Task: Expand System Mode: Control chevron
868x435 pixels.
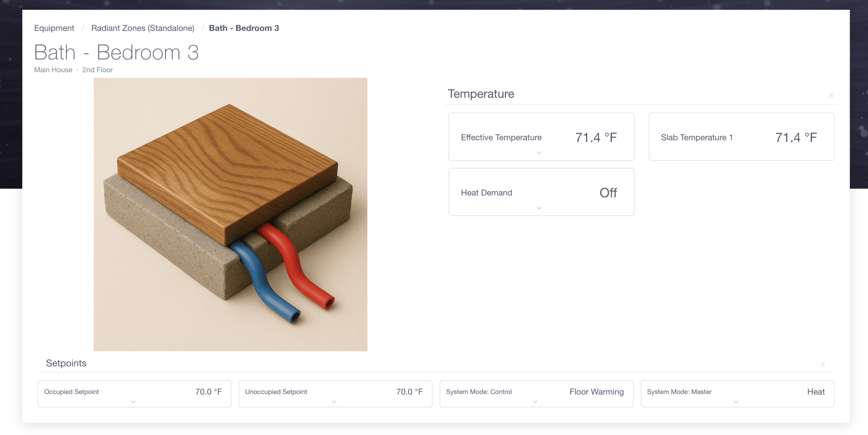Action: coord(535,402)
